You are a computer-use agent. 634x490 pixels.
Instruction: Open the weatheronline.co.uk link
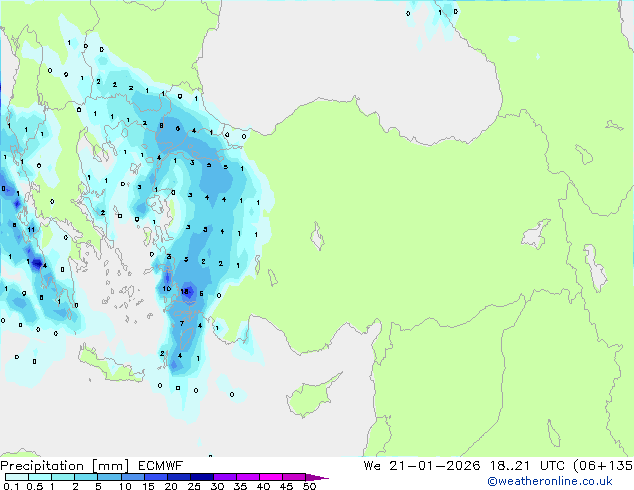(x=550, y=481)
